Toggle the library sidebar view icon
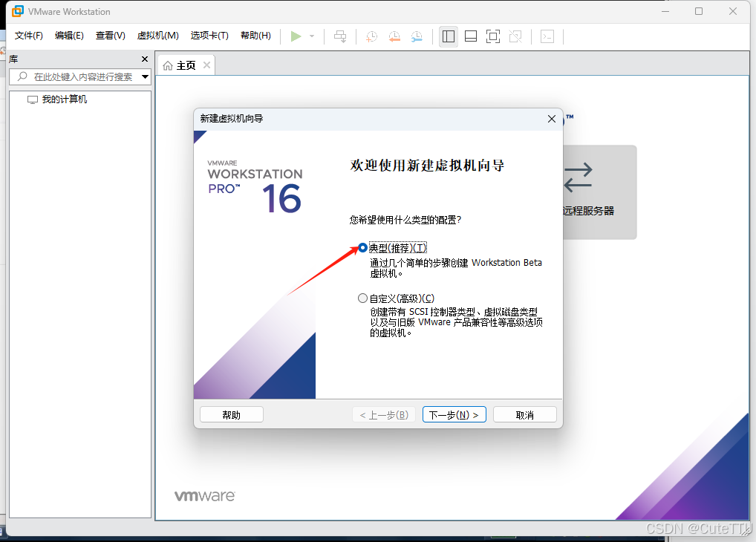The width and height of the screenshot is (756, 542). tap(449, 36)
